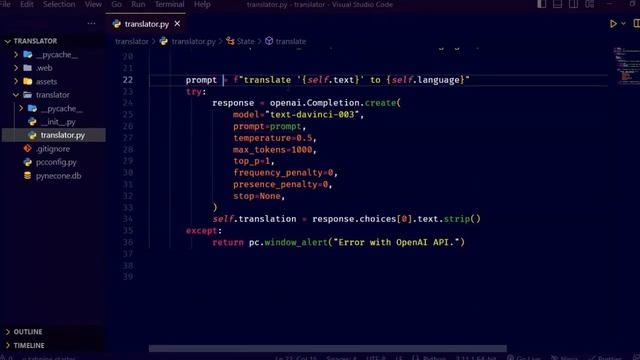The width and height of the screenshot is (640, 360).
Task: Toggle the secondary side bar layout icon
Action: 573,4
